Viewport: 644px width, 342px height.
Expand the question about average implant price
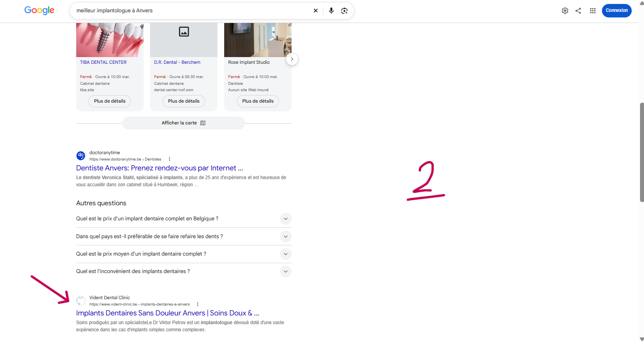(184, 254)
